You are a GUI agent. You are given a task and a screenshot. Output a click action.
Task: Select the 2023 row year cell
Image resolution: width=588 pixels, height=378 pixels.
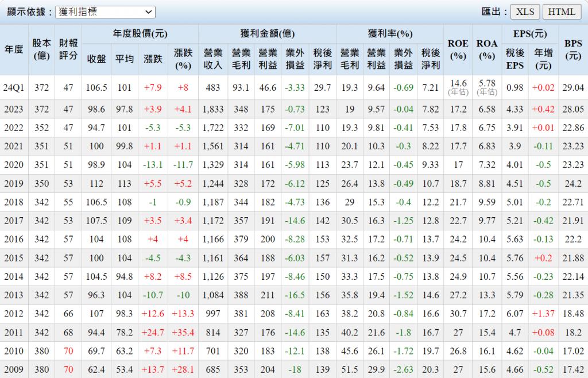point(14,109)
